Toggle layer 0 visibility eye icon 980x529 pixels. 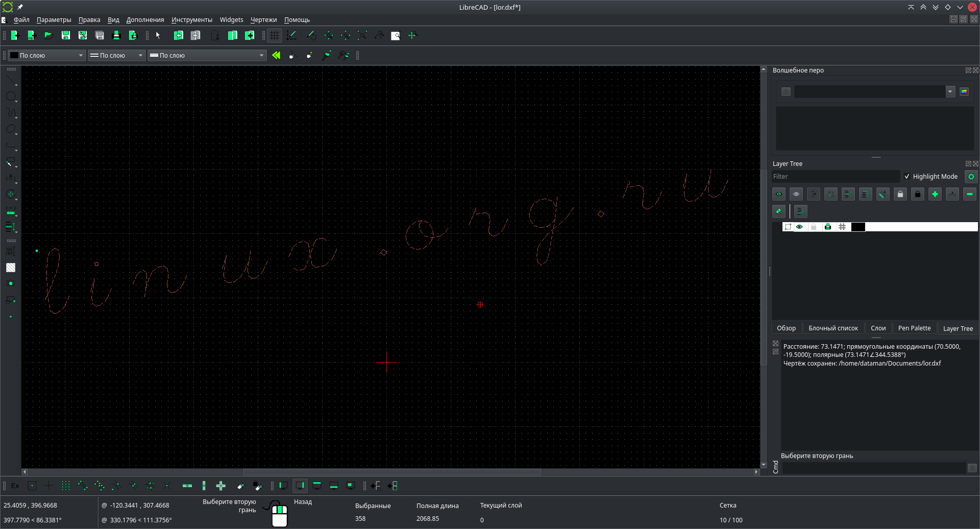pos(800,227)
